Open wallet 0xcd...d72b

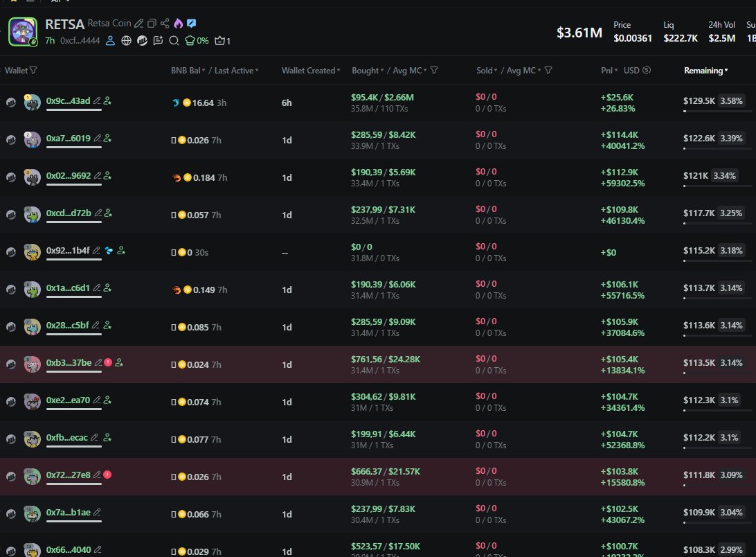69,213
